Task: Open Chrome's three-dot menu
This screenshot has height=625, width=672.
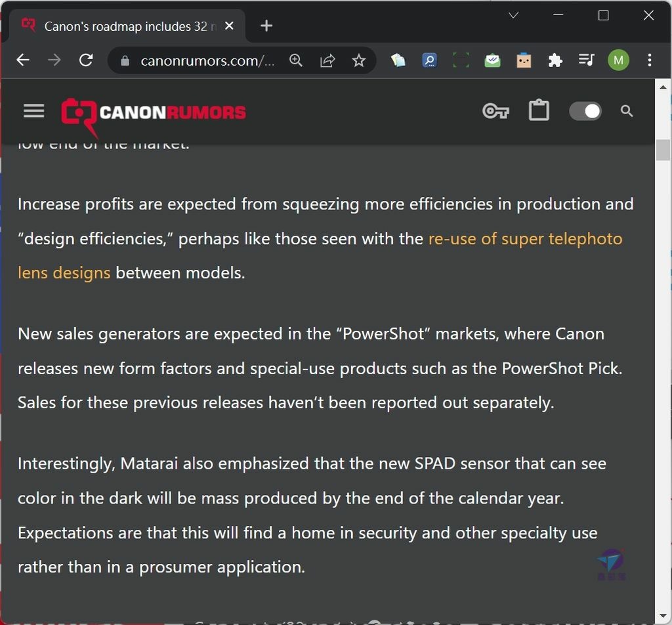Action: pos(650,60)
